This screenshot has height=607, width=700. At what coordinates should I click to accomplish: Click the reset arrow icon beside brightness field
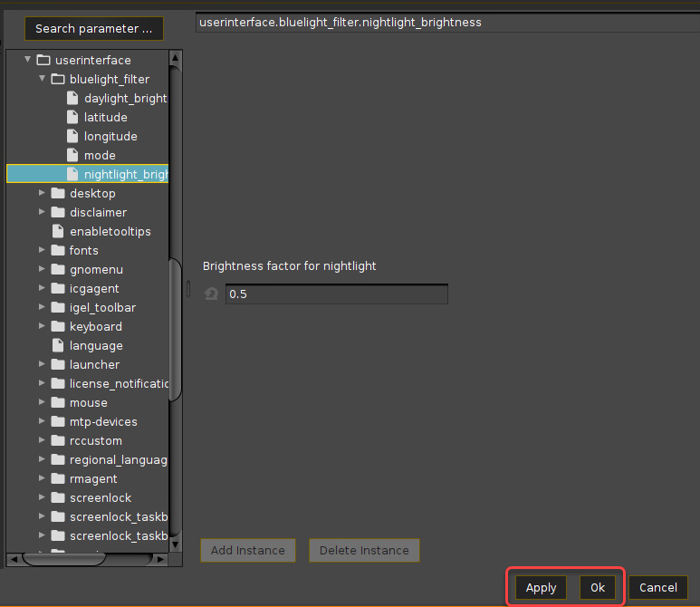pyautogui.click(x=212, y=294)
